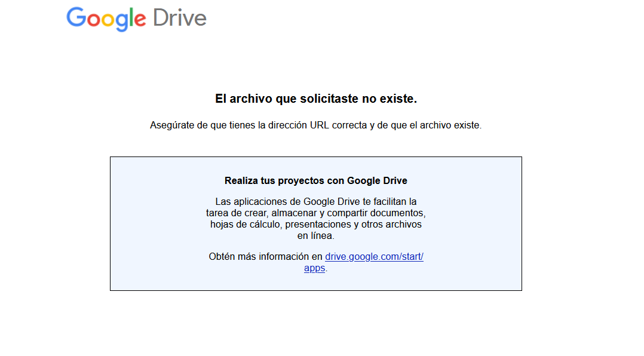This screenshot has width=644, height=356.
Task: Click 'Realiza tus proyectos con Google Drive' title
Action: coord(315,180)
